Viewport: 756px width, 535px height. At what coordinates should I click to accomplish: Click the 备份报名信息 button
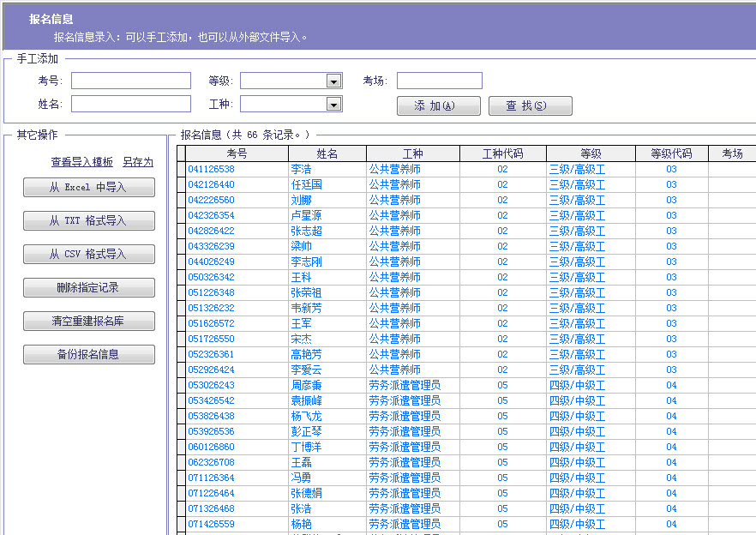coord(88,354)
